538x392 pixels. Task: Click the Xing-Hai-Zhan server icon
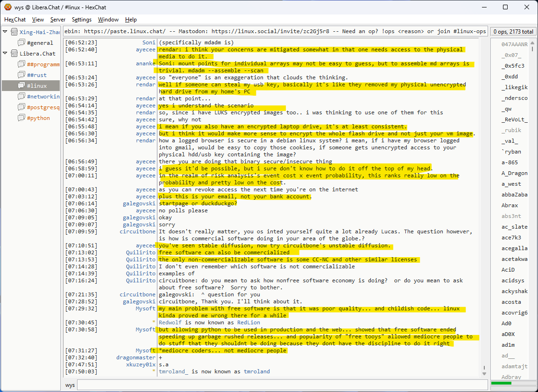click(14, 32)
